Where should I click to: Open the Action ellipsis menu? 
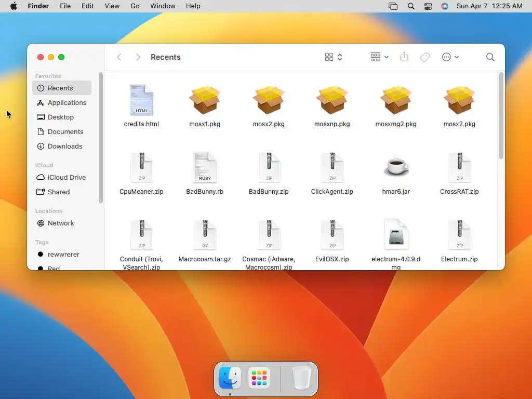[x=450, y=57]
